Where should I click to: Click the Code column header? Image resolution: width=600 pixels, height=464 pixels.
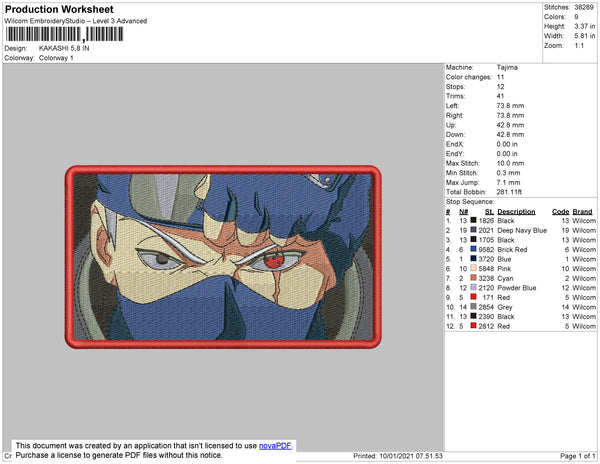tap(561, 212)
